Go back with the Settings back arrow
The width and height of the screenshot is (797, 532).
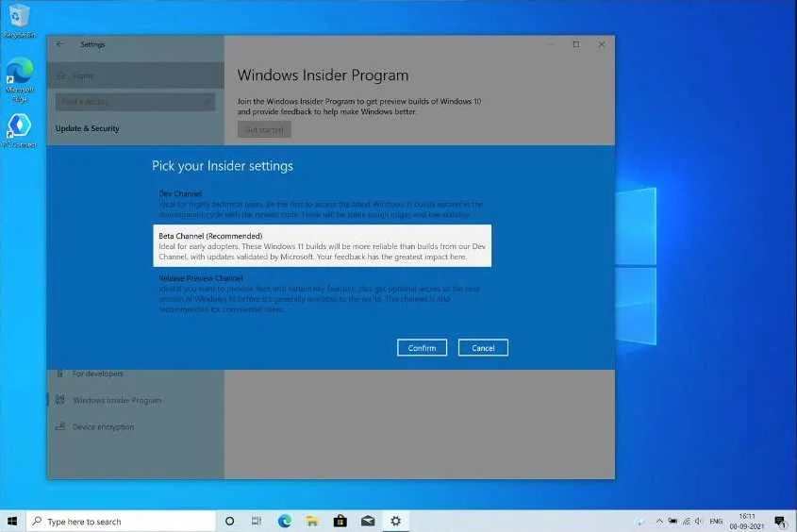click(x=60, y=44)
